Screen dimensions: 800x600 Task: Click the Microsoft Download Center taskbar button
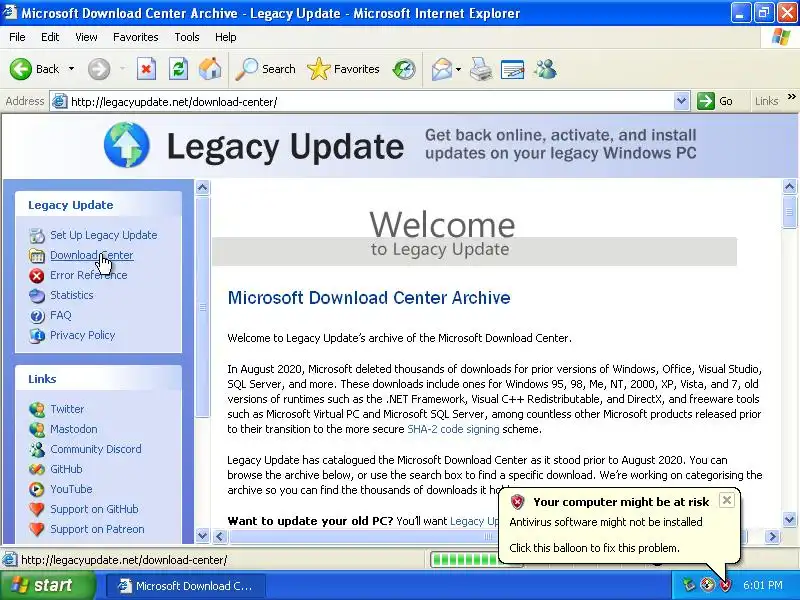point(186,586)
